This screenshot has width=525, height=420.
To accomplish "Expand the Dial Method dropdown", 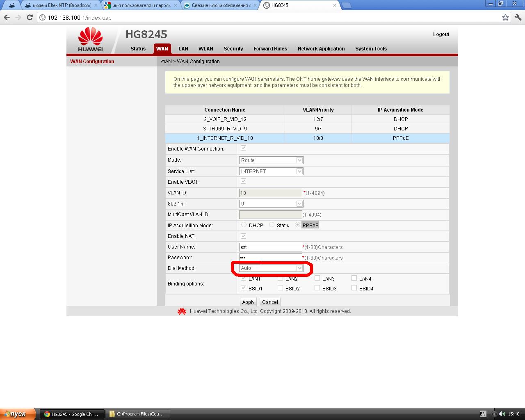I will pyautogui.click(x=271, y=268).
